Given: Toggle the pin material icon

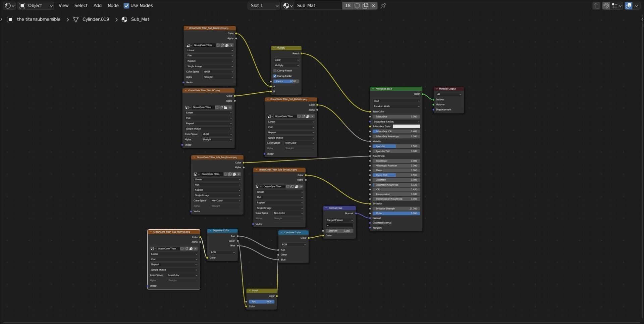Looking at the screenshot, I should (x=383, y=5).
